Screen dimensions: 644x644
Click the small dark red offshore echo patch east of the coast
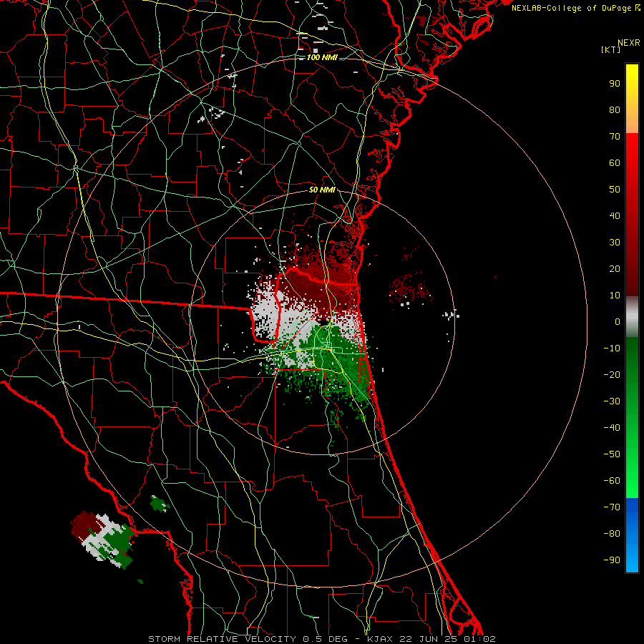point(410,289)
